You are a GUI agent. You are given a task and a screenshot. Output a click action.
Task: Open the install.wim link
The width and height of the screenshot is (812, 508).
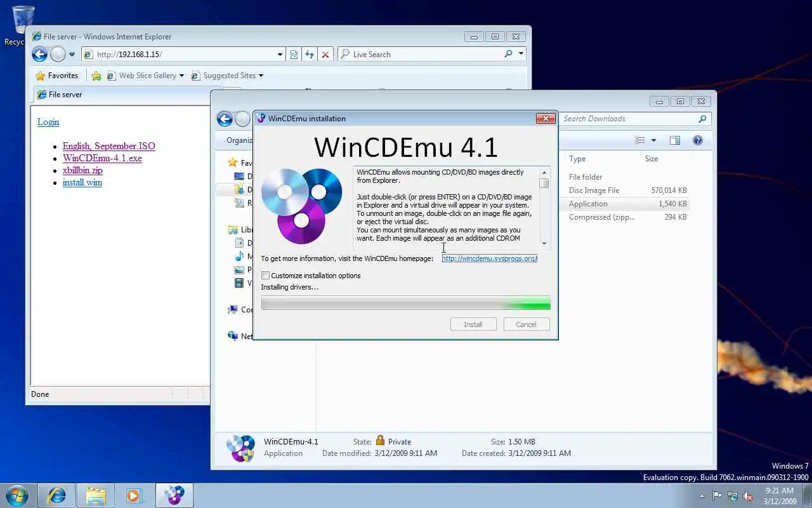pyautogui.click(x=82, y=182)
